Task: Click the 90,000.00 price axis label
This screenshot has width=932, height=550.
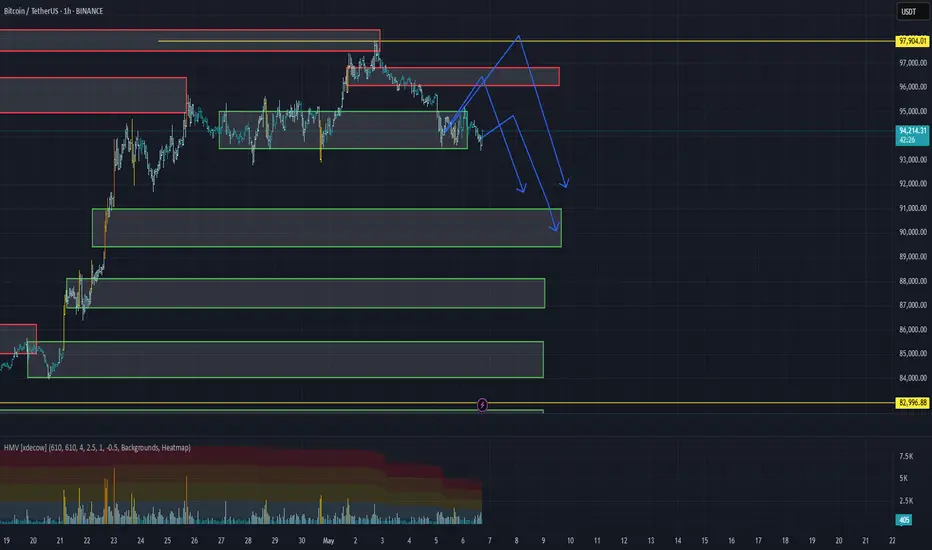Action: click(x=912, y=232)
